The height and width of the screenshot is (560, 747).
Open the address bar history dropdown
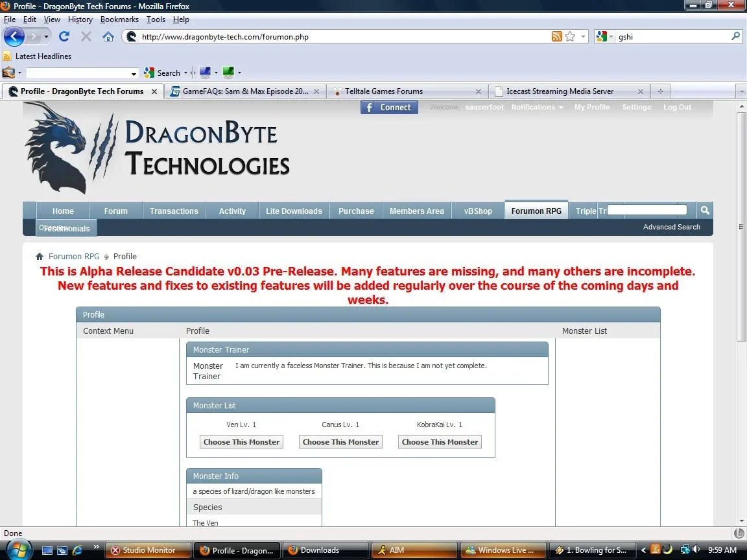tap(583, 37)
